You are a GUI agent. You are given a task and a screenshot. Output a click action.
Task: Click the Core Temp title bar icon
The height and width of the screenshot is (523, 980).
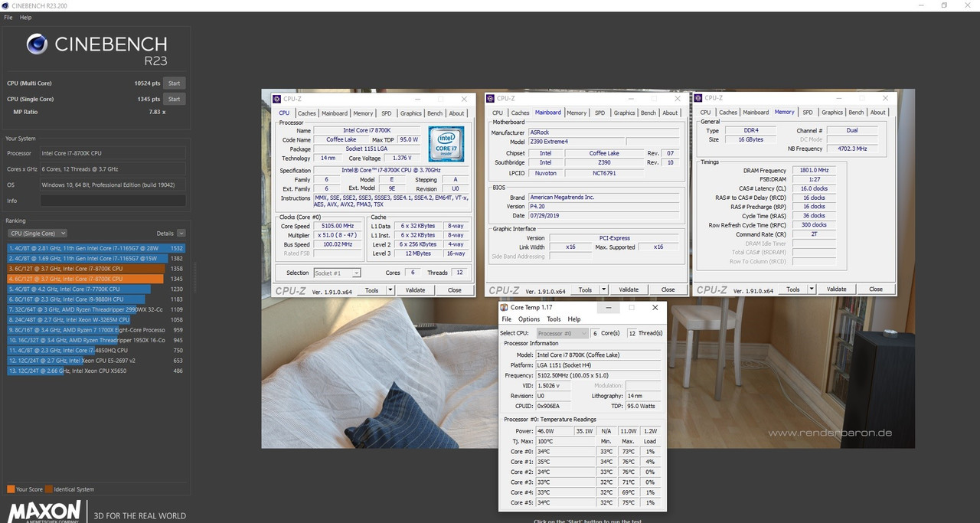click(505, 308)
